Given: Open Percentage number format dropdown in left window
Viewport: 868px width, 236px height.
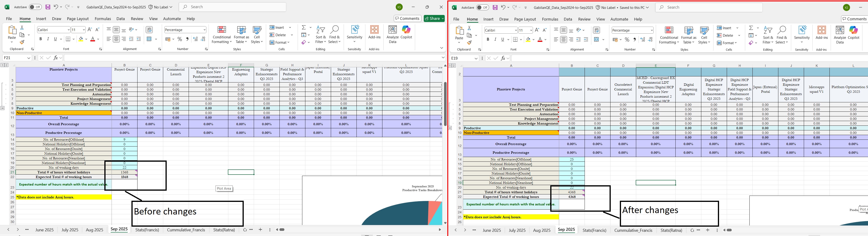Looking at the screenshot, I should 204,30.
